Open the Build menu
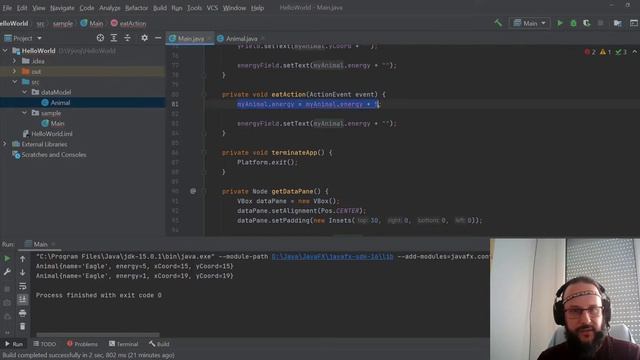Image resolution: width=640 pixels, height=360 pixels. tap(160, 8)
